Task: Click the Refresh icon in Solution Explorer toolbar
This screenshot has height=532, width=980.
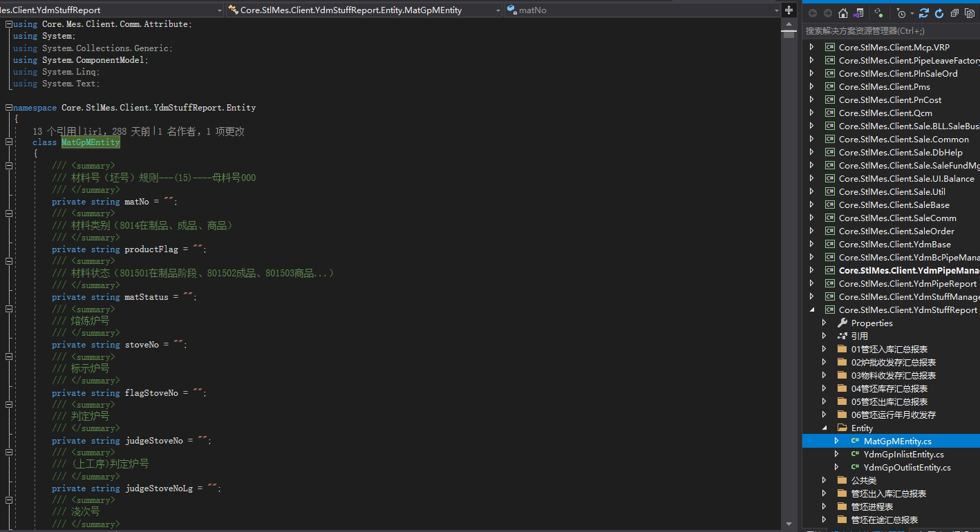Action: [x=939, y=13]
